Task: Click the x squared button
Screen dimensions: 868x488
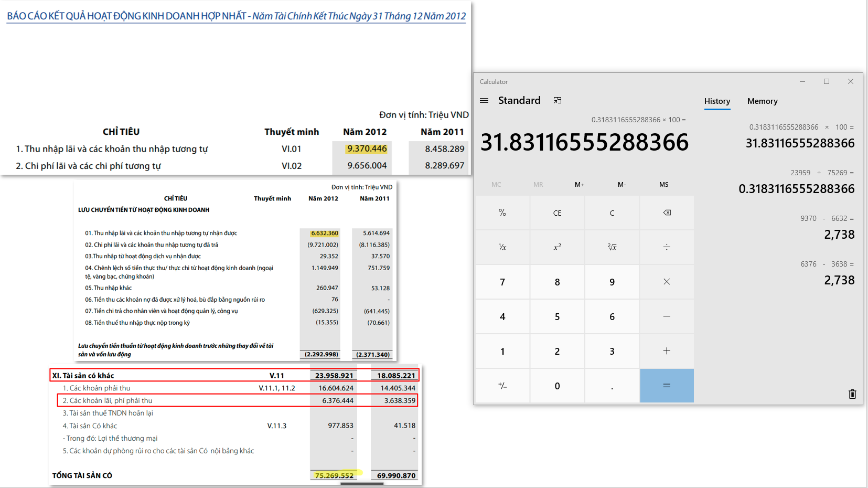Action: tap(557, 247)
